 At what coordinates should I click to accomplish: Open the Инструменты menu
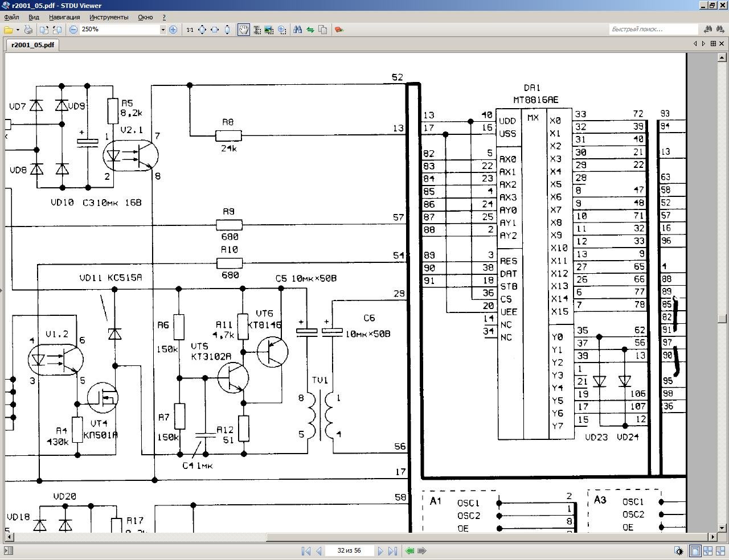[x=109, y=17]
